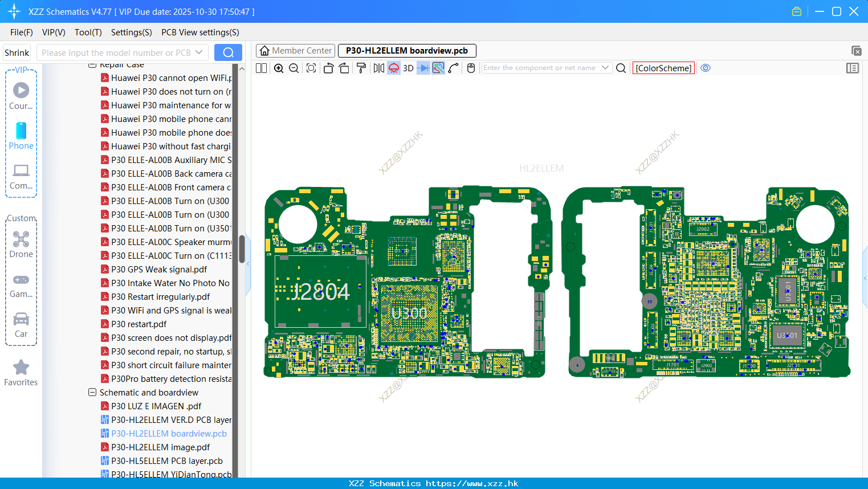Zoom out of the board view
868x489 pixels.
tap(294, 68)
